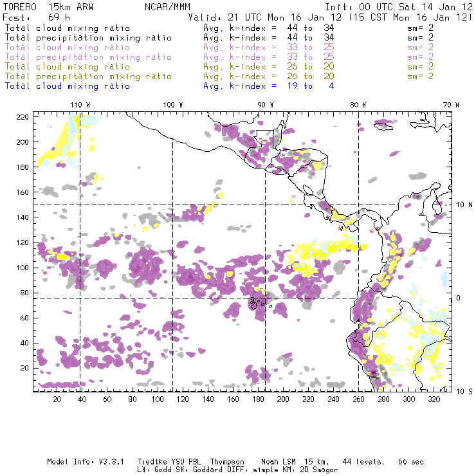Click the '100' value on the vertical axis
This screenshot has width=476, height=476.
[23, 268]
